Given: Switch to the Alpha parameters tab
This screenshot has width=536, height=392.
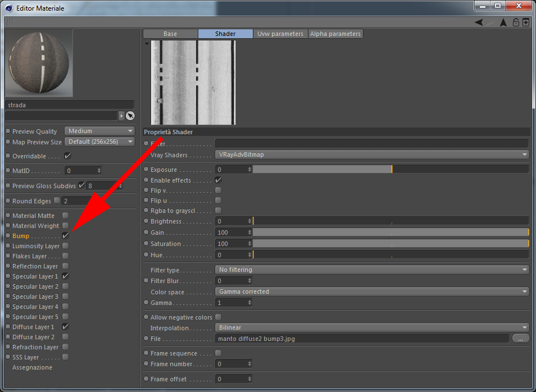Looking at the screenshot, I should click(x=335, y=34).
